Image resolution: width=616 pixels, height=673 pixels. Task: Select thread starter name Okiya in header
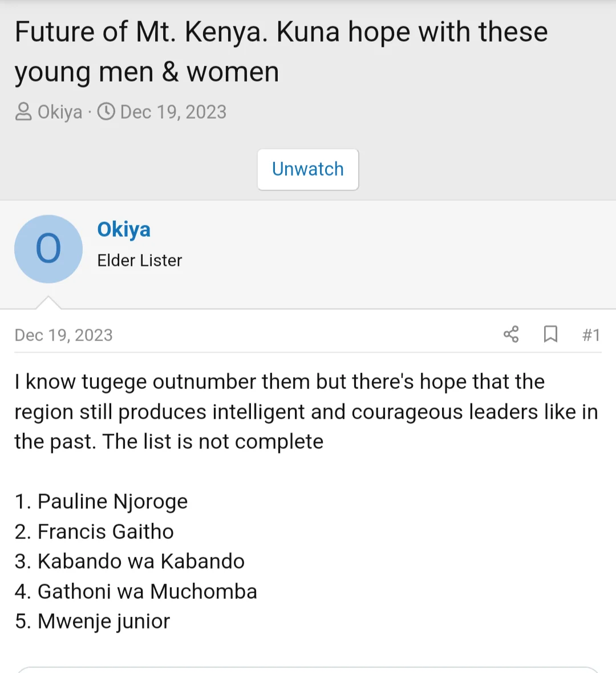[60, 112]
